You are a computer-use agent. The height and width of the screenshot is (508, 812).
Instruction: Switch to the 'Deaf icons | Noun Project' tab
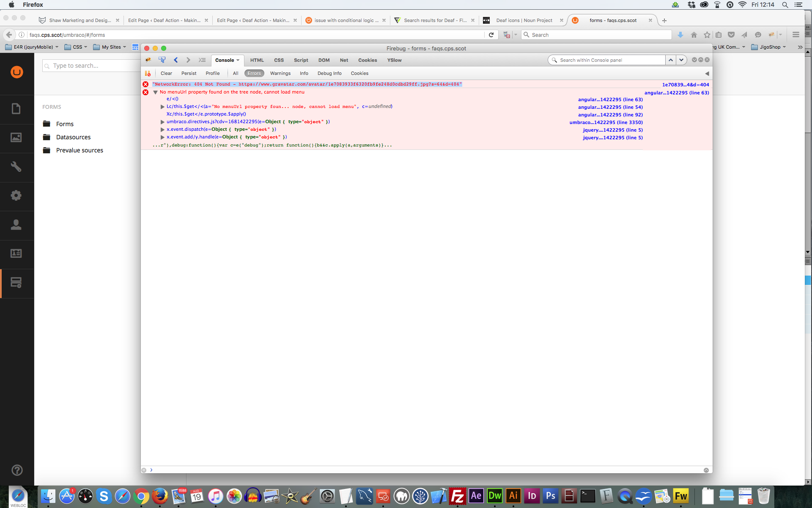[x=524, y=20]
